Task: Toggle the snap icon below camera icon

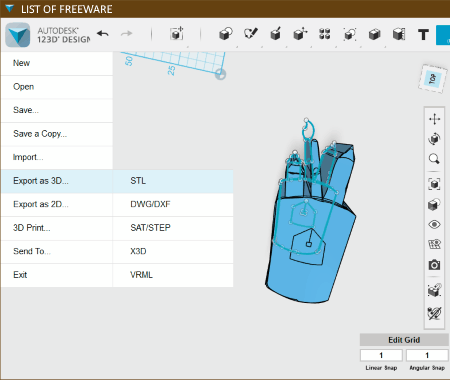Action: coord(434,290)
